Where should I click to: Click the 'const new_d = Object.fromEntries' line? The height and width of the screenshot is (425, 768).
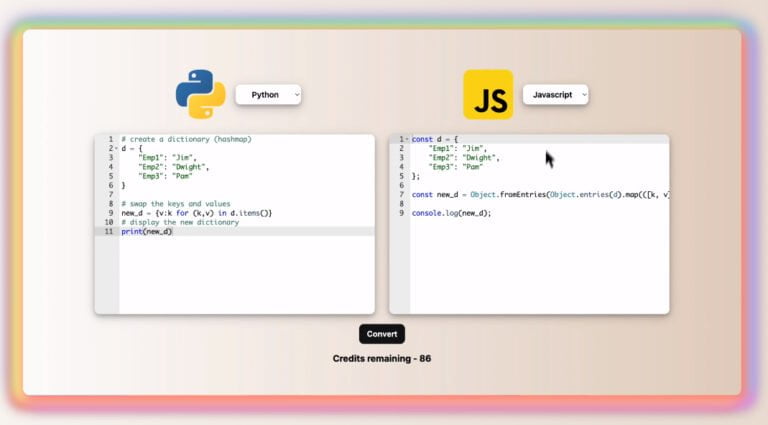(540, 194)
